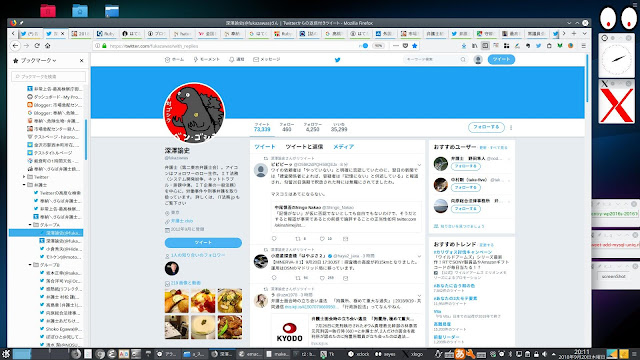
Task: Switch to the Ruby tab next to 201 tab
Action: pos(106,34)
